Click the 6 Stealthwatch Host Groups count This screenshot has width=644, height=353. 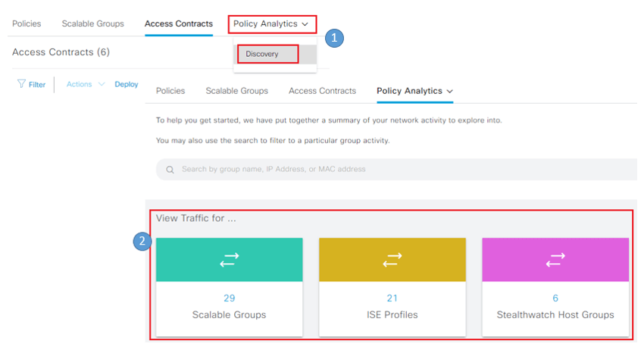pyautogui.click(x=555, y=298)
